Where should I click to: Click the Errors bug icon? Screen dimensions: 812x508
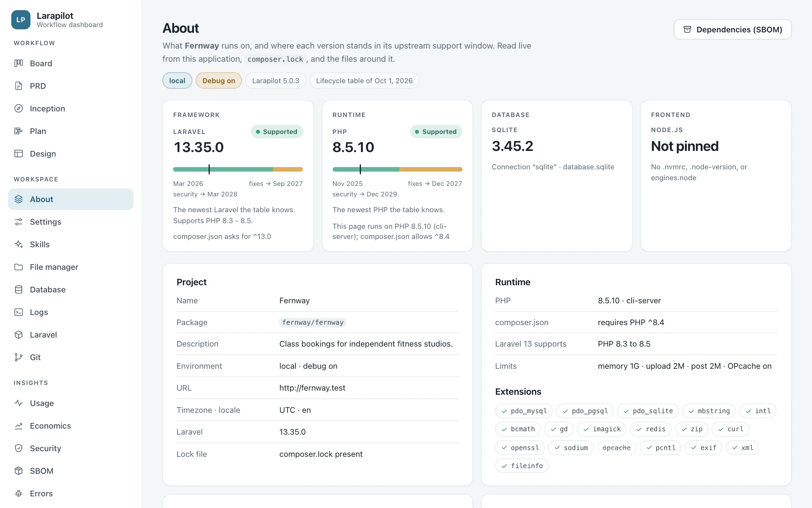(18, 493)
